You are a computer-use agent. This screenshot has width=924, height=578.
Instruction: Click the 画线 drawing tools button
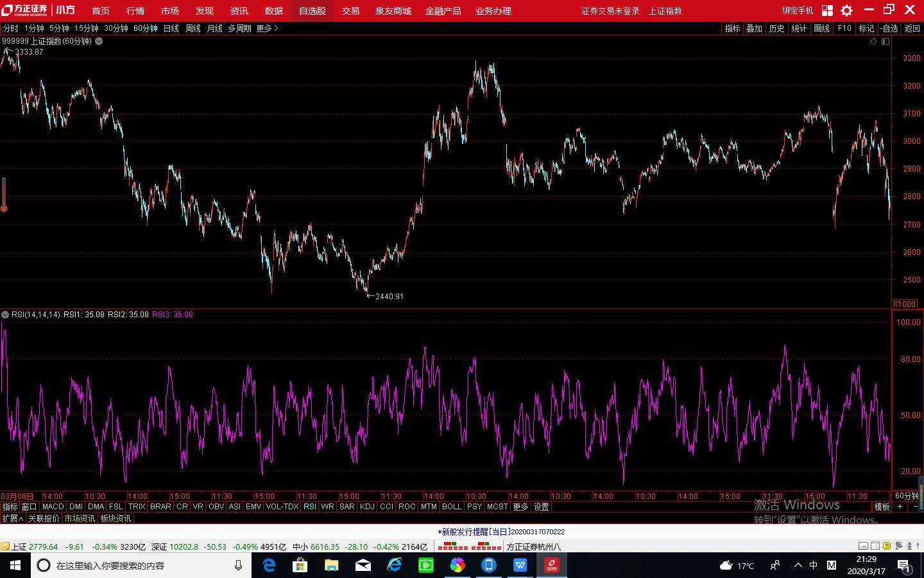click(822, 28)
